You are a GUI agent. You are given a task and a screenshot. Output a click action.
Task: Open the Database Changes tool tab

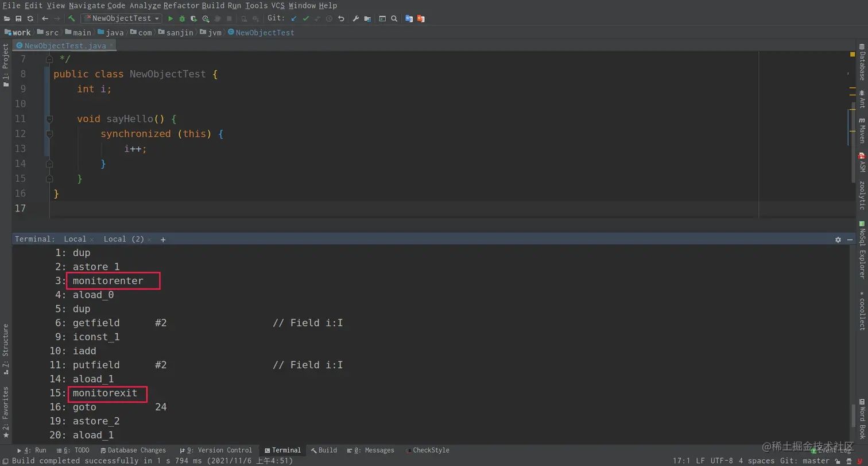pyautogui.click(x=133, y=450)
